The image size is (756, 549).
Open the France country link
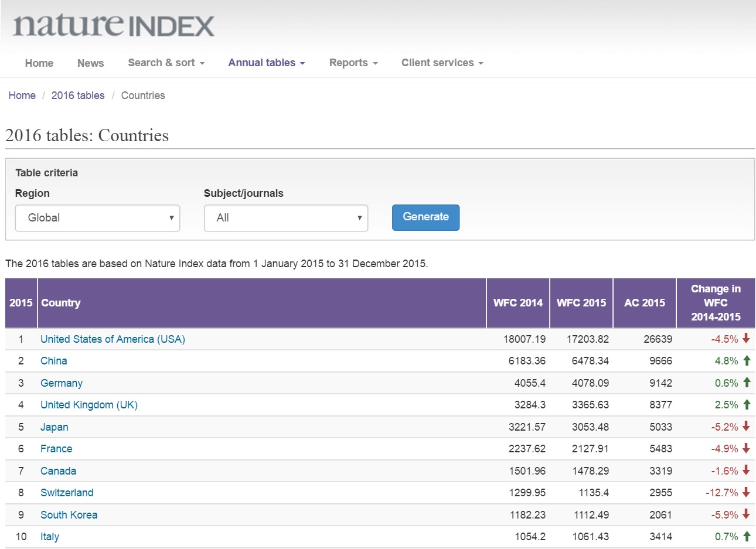tap(56, 449)
